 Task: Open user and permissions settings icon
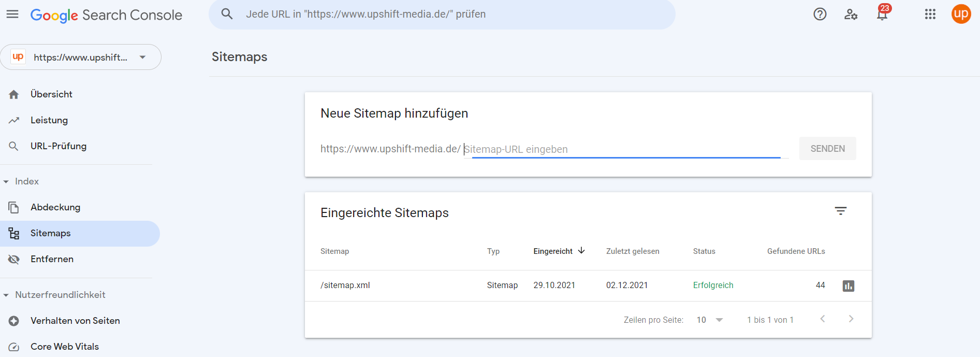coord(851,14)
